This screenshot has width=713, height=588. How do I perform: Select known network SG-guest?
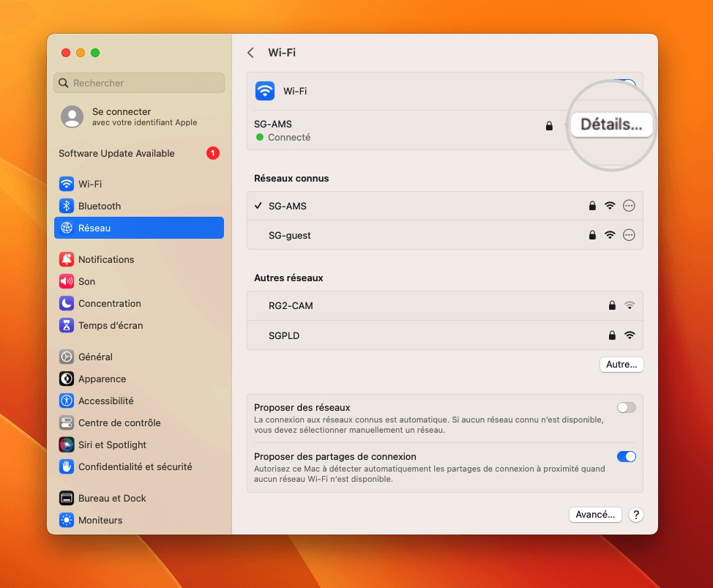coord(445,235)
